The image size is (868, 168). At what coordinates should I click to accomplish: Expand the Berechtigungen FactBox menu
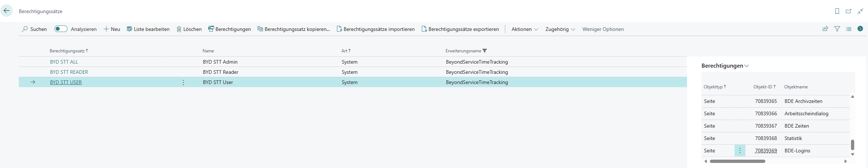coord(725,66)
